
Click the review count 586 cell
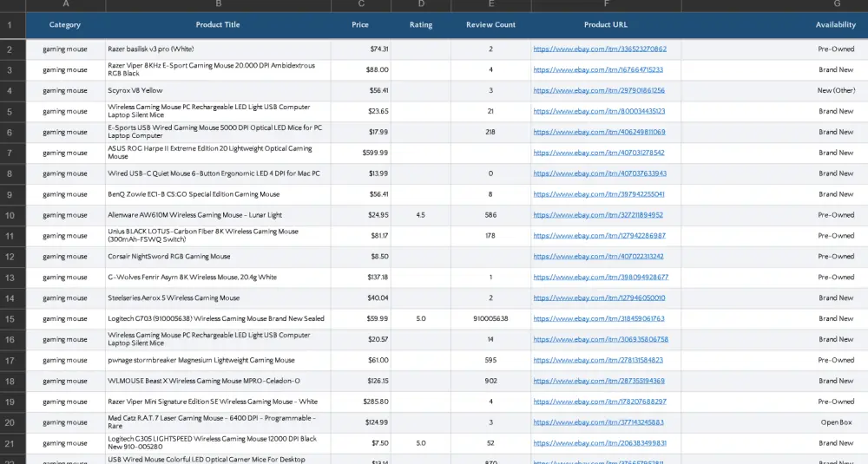pyautogui.click(x=490, y=215)
